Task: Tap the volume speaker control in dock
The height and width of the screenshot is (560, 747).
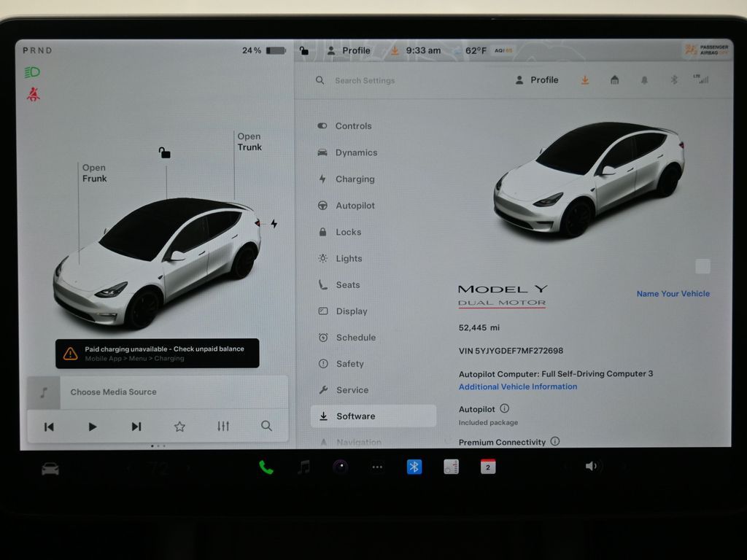Action: 591,467
